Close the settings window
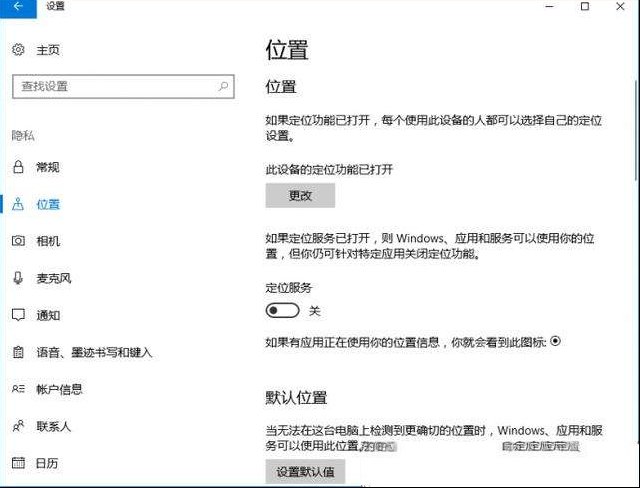The image size is (640, 488). [x=620, y=7]
